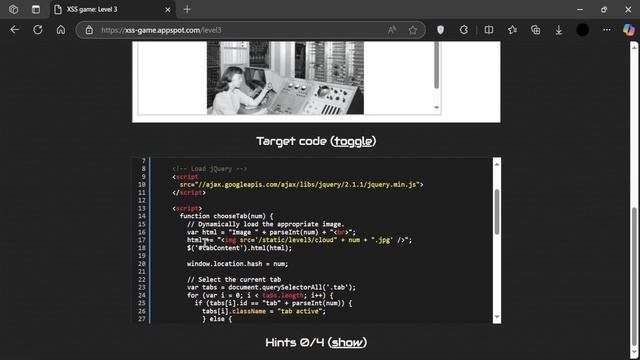
Task: View site information lock icon
Action: 89,30
